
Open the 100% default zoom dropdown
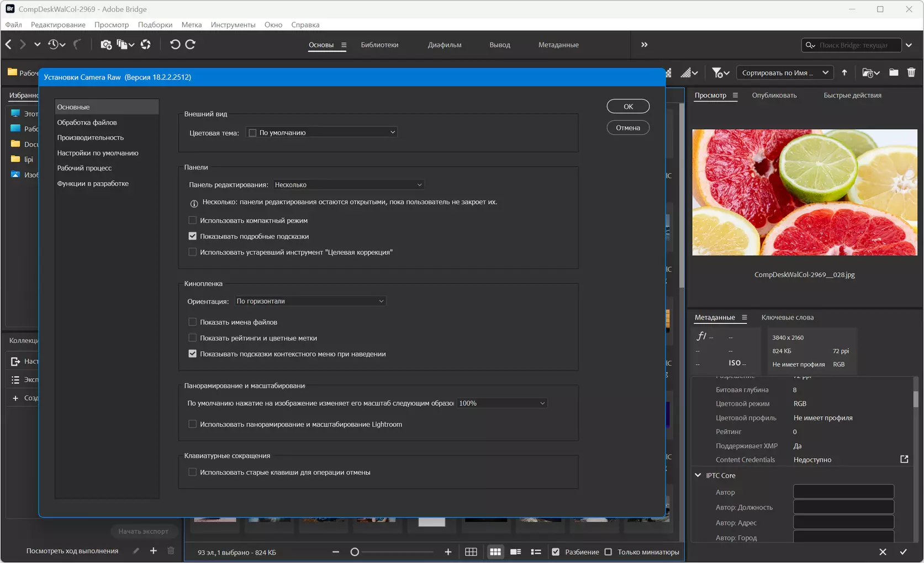point(501,403)
